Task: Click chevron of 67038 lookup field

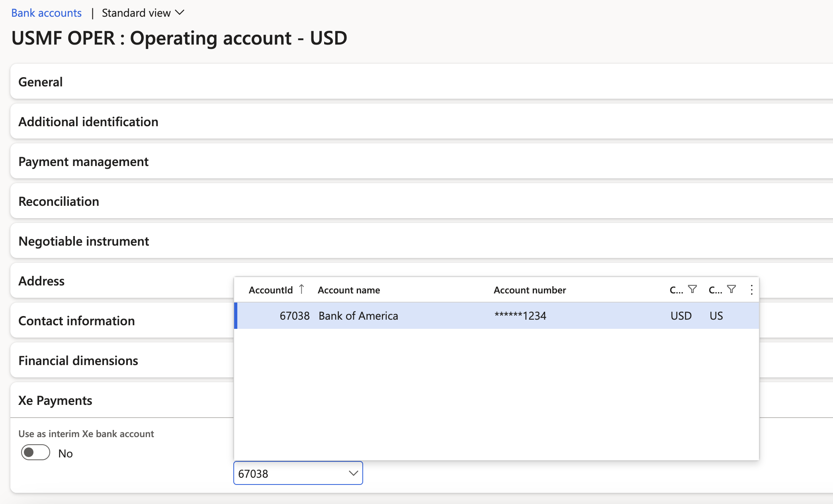Action: (x=353, y=473)
